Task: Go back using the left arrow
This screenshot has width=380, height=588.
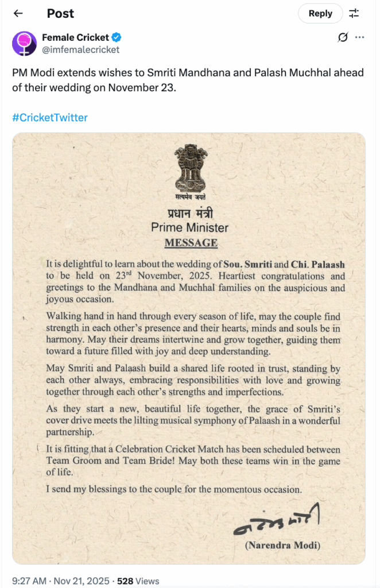Action: coord(18,13)
